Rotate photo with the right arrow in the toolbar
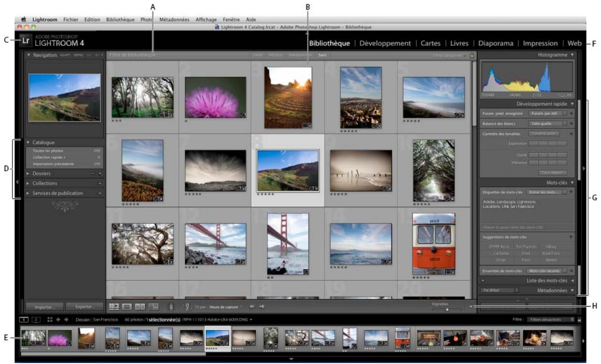Viewport: 601px width, 364px height. (x=262, y=306)
